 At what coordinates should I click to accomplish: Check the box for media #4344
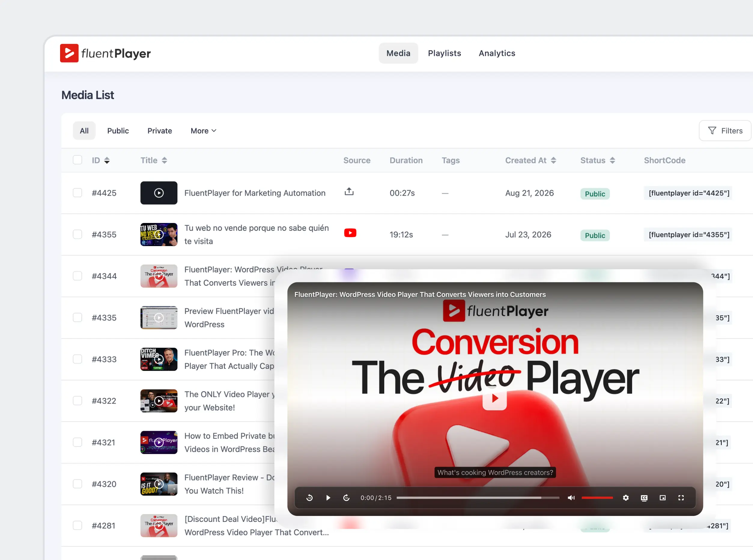point(77,276)
